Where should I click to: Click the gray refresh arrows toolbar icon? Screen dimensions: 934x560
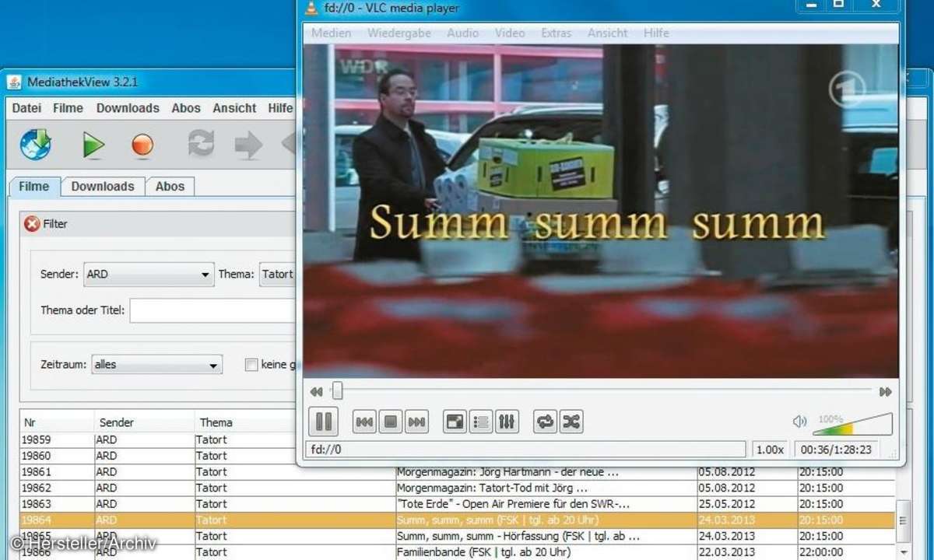(201, 145)
